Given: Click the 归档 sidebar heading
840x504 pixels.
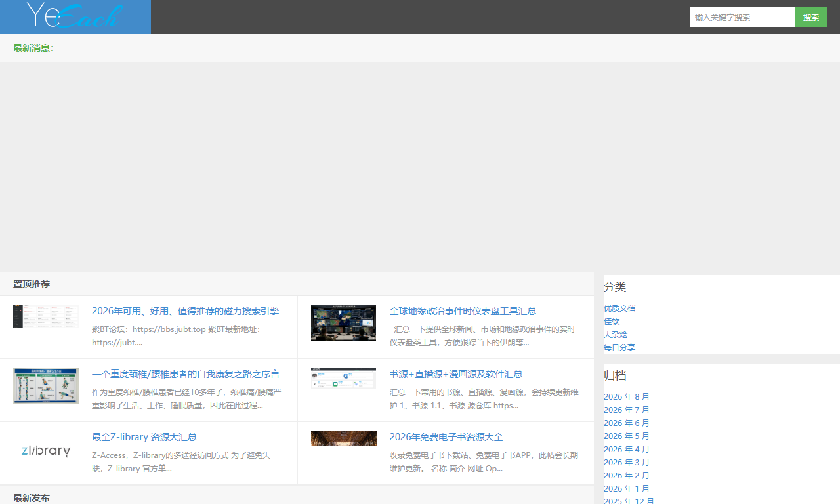Looking at the screenshot, I should click(x=615, y=375).
